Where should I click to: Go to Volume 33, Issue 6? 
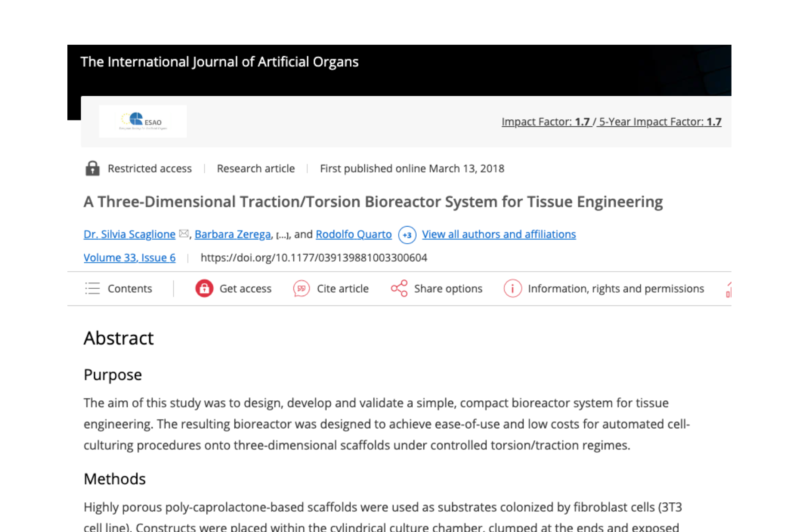[129, 258]
